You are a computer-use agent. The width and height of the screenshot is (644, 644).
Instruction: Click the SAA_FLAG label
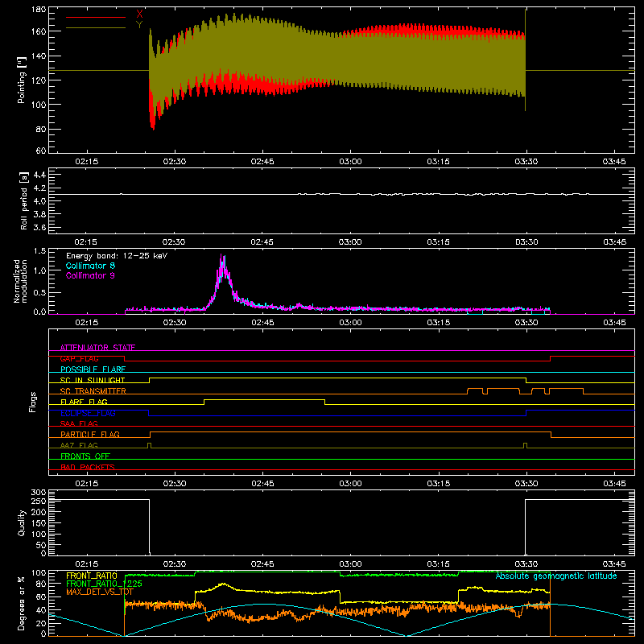click(x=79, y=423)
